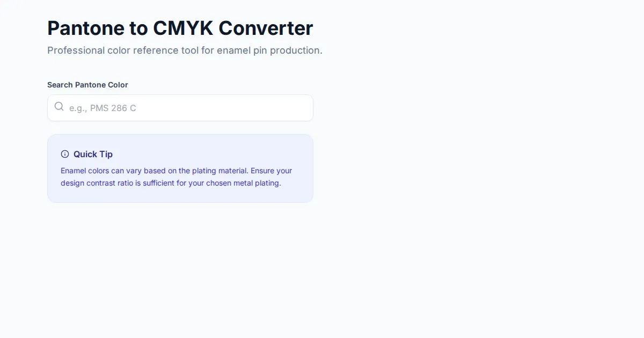Click the word 'Color' in the search label
The height and width of the screenshot is (338, 644).
[x=118, y=85]
